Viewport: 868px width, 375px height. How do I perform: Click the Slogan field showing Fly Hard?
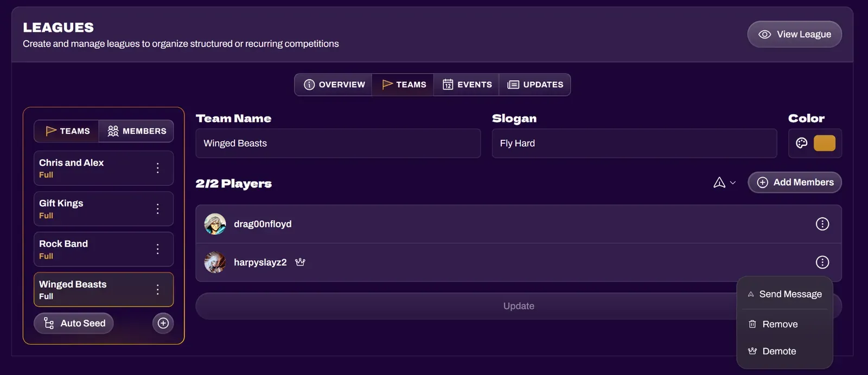click(634, 143)
